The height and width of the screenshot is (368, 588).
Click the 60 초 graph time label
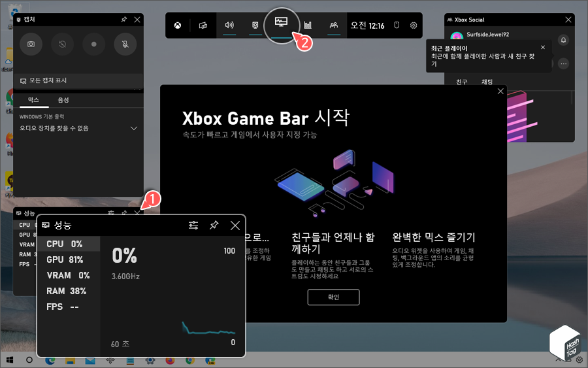120,344
